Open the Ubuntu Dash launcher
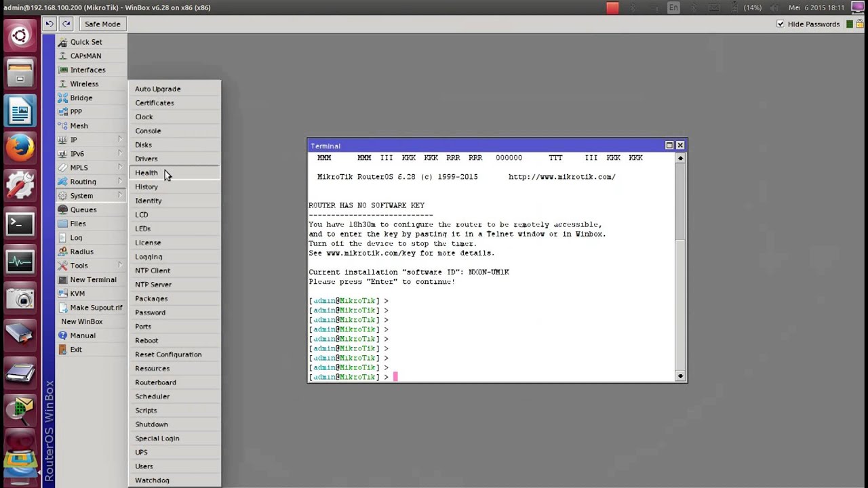Screen dimensions: 868x488 point(20,35)
